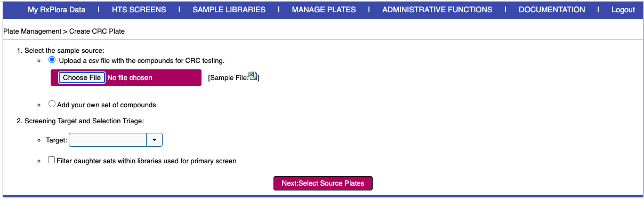This screenshot has width=644, height=199.
Task: Log out using the Logout link
Action: click(x=623, y=10)
